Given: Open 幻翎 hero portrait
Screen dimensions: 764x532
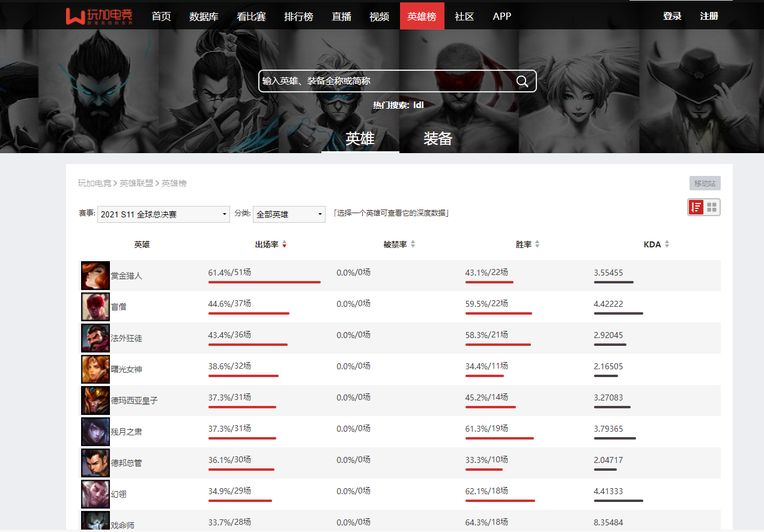Looking at the screenshot, I should click(95, 494).
